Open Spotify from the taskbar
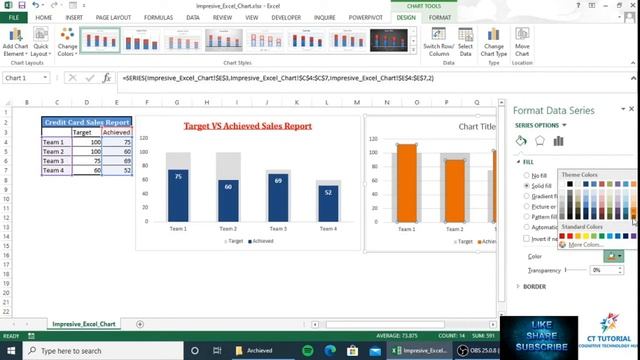 coord(308,350)
